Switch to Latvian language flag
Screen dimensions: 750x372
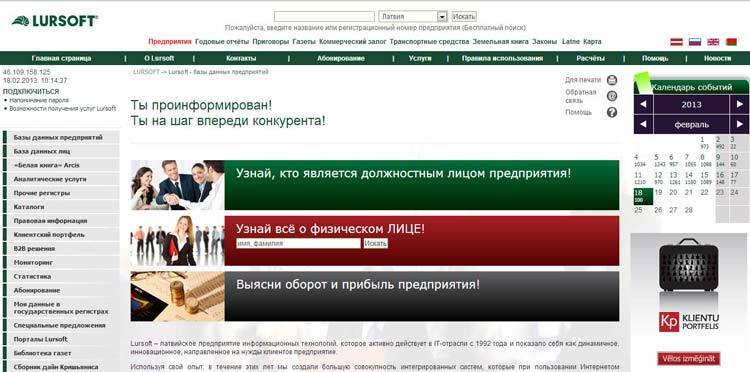coord(676,42)
